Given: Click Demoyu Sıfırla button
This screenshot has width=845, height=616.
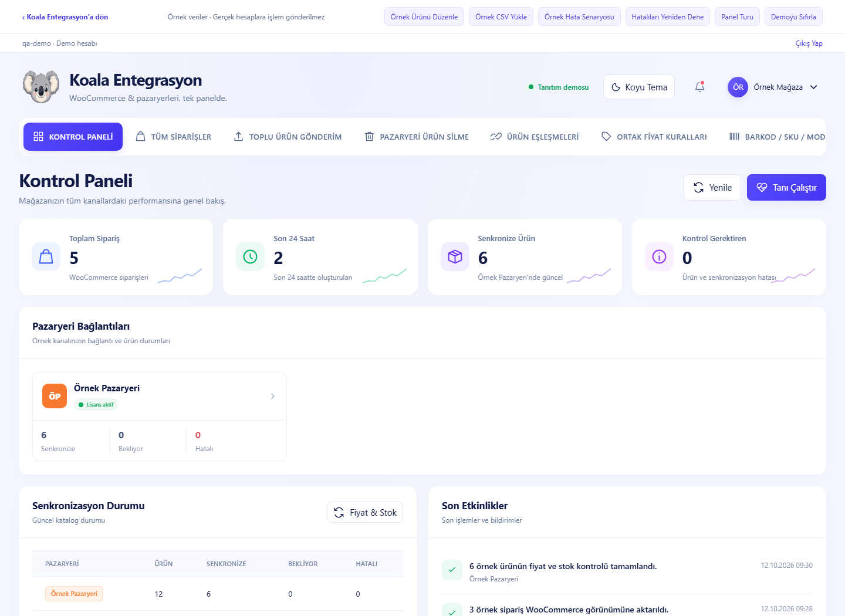Looking at the screenshot, I should click(793, 16).
